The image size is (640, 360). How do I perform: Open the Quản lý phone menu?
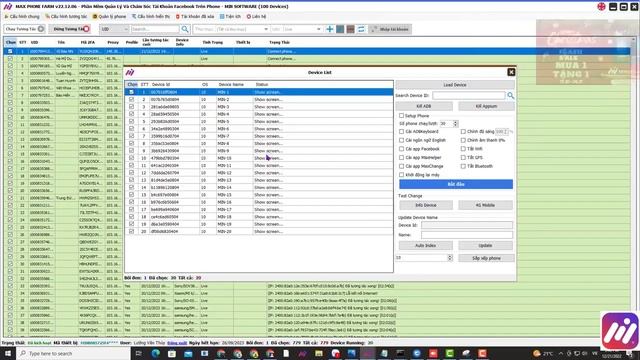click(x=109, y=17)
